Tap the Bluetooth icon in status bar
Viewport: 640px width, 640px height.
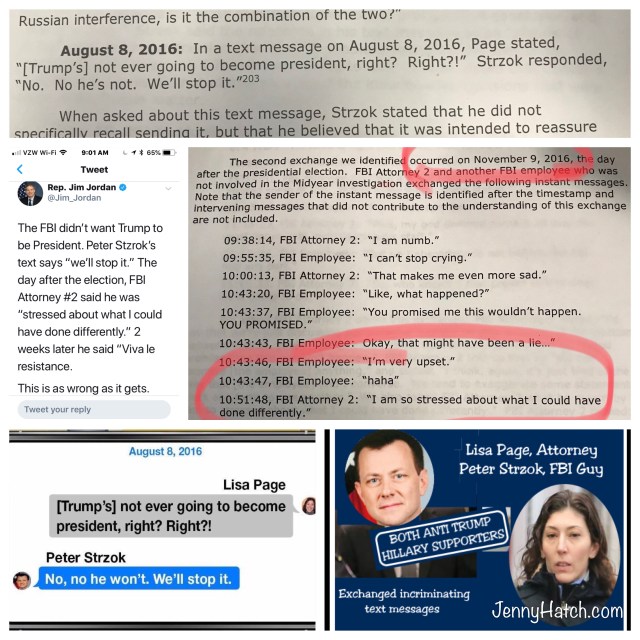[x=142, y=153]
